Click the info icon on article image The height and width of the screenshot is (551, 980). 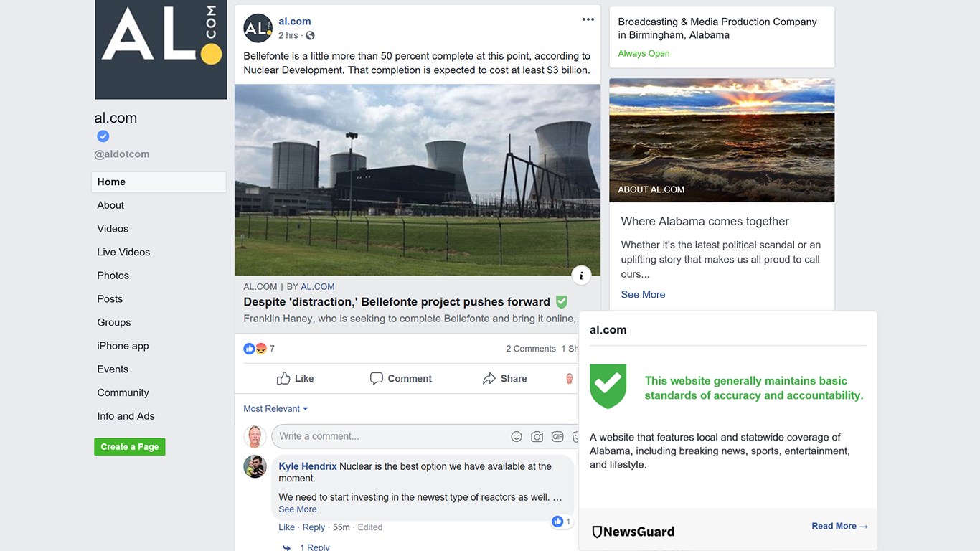[581, 275]
